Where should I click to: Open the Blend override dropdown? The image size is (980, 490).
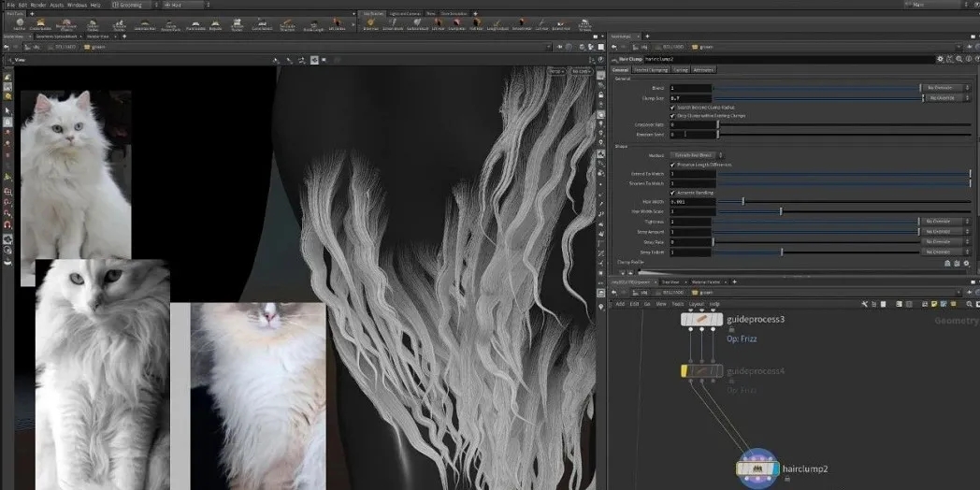click(945, 88)
